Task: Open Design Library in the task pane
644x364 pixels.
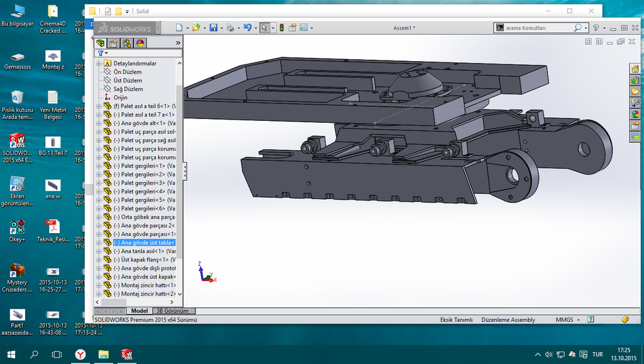Action: pyautogui.click(x=635, y=80)
